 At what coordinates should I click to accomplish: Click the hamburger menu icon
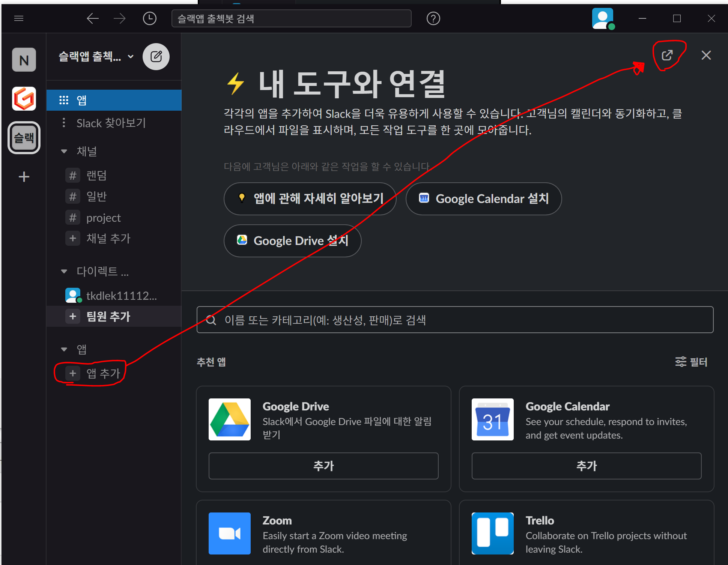coord(19,18)
